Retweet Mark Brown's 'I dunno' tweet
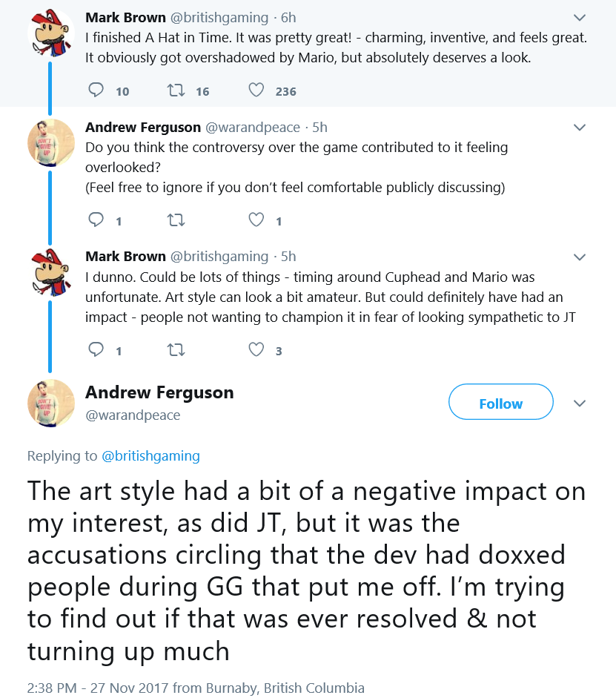The width and height of the screenshot is (616, 698). click(176, 350)
